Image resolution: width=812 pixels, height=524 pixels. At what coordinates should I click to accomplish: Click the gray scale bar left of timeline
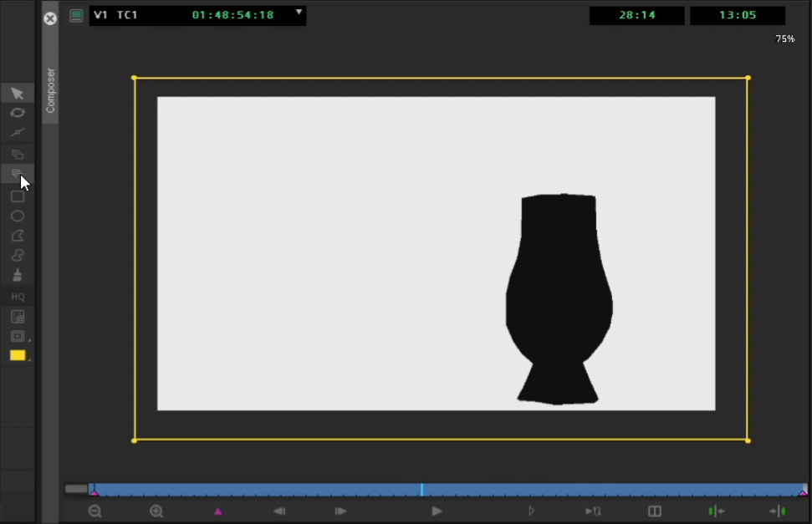[76, 489]
